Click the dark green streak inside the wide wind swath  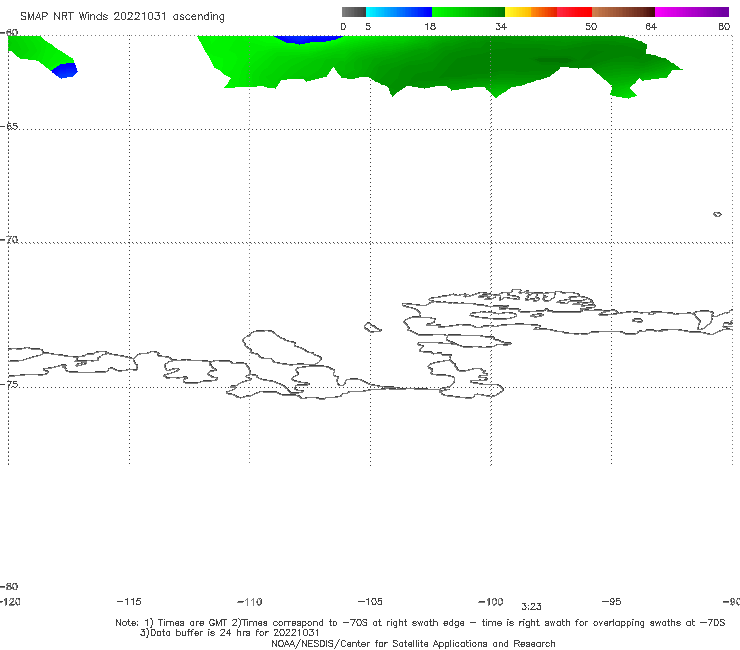pos(553,60)
